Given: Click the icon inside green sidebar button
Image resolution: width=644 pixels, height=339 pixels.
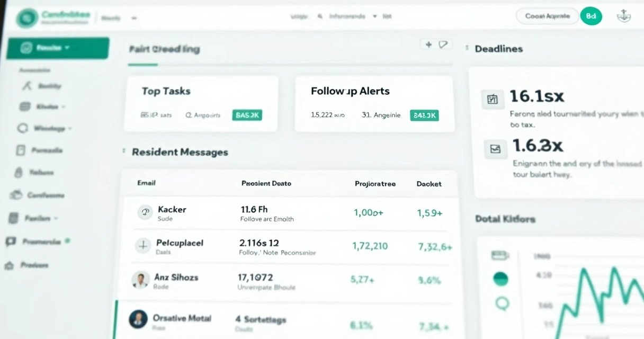Looking at the screenshot, I should click(x=25, y=48).
